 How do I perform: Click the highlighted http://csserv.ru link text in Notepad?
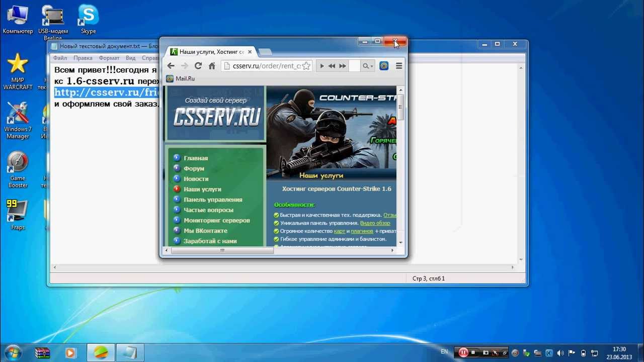tap(107, 92)
